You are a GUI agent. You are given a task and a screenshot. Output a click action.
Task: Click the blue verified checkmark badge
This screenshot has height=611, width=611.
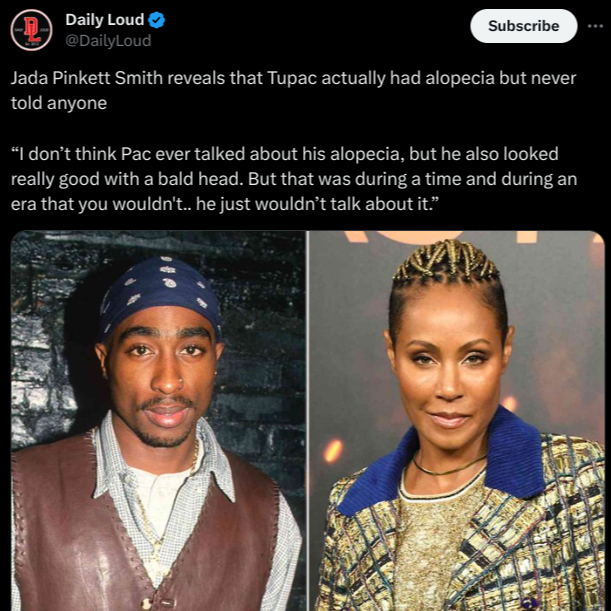tap(157, 20)
